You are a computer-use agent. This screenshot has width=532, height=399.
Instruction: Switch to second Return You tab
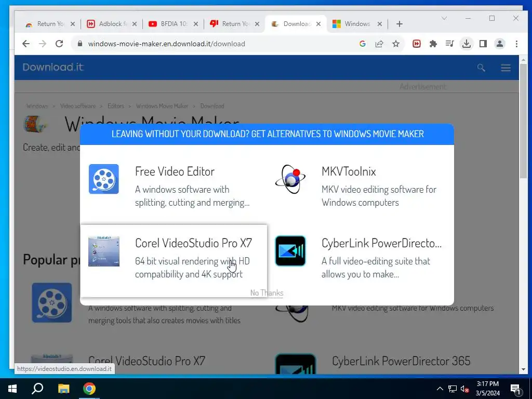pos(234,24)
